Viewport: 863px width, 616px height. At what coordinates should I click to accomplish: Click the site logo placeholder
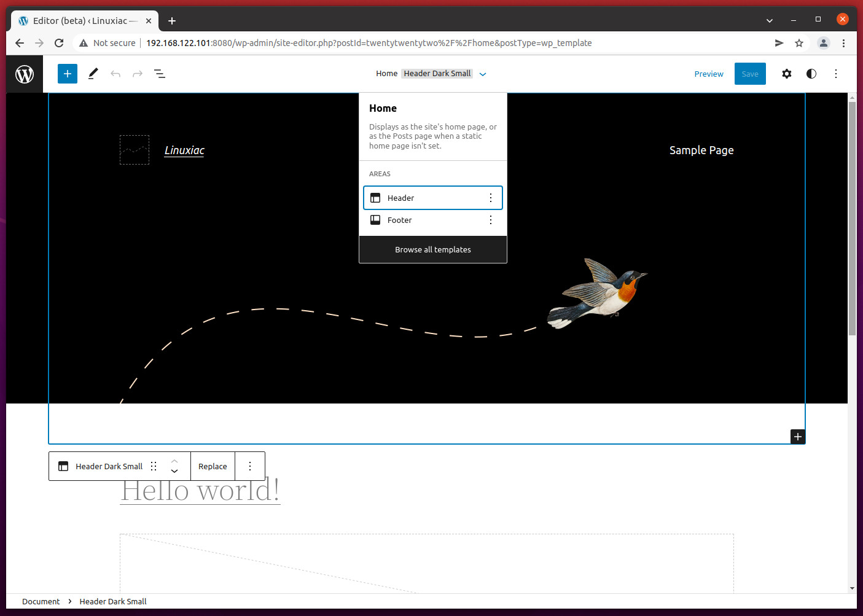click(135, 150)
